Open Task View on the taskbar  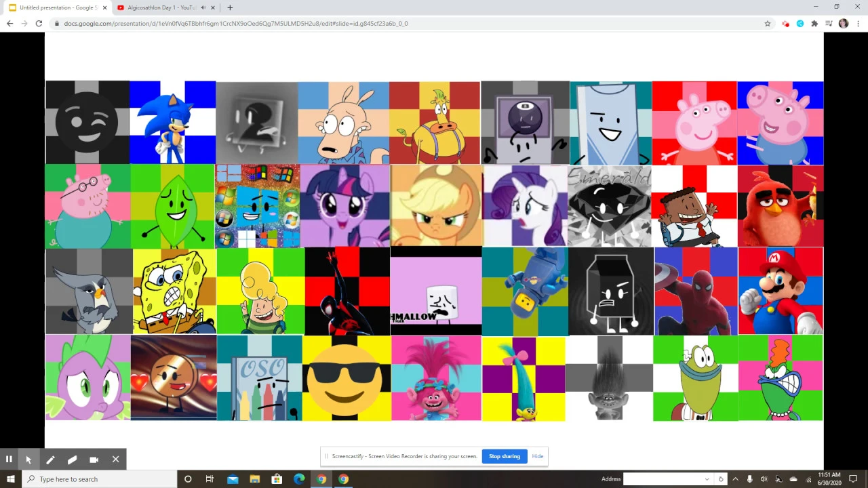(x=210, y=479)
